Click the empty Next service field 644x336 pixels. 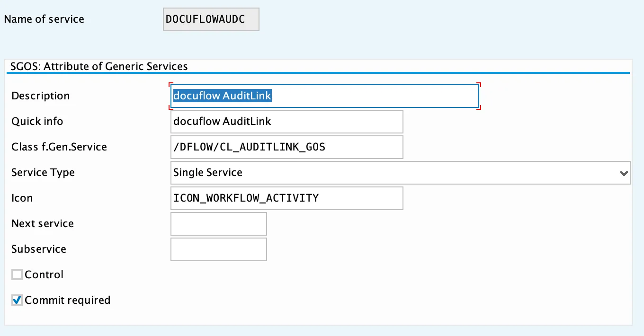point(218,224)
